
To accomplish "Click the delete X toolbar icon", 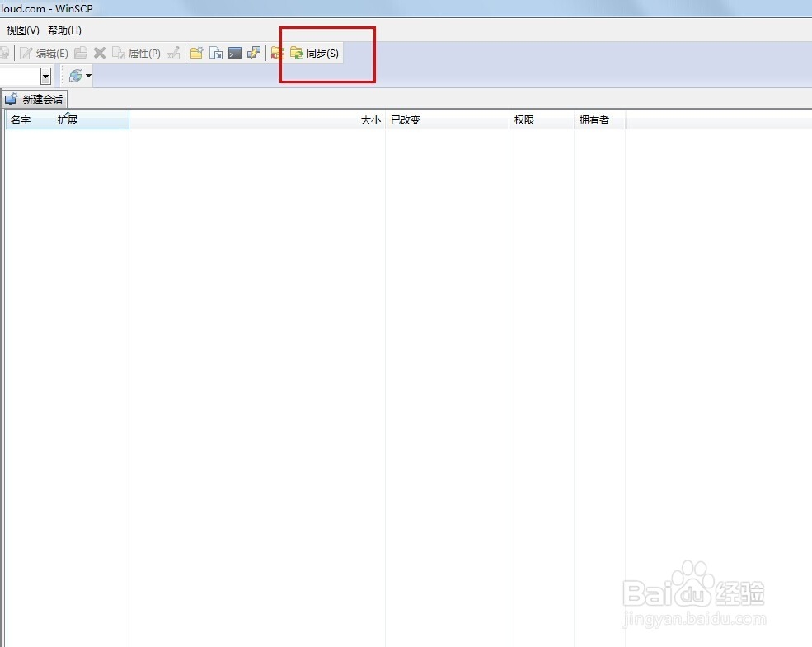I will click(x=100, y=53).
